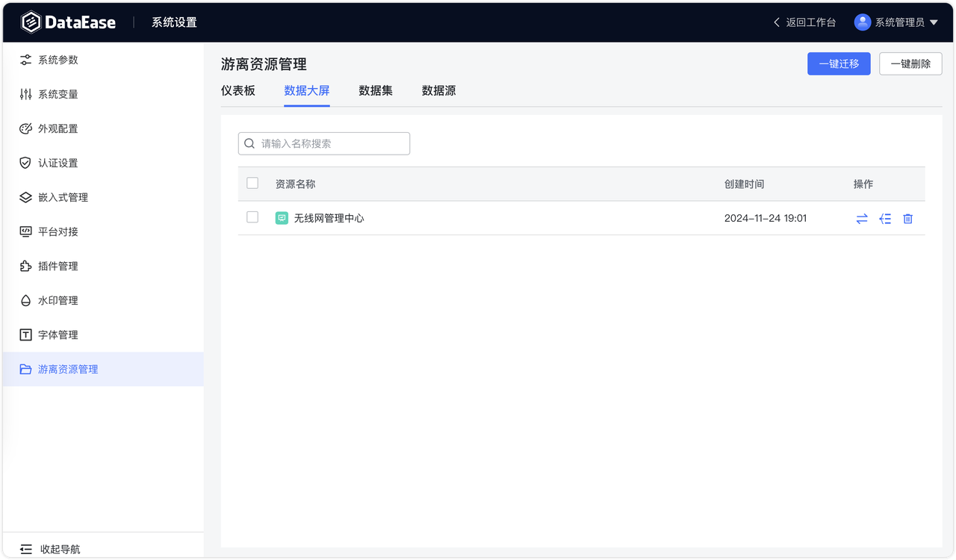Click the tree-list icon for 无线网管理中心
Screen dimensions: 956x560
pyautogui.click(x=885, y=219)
